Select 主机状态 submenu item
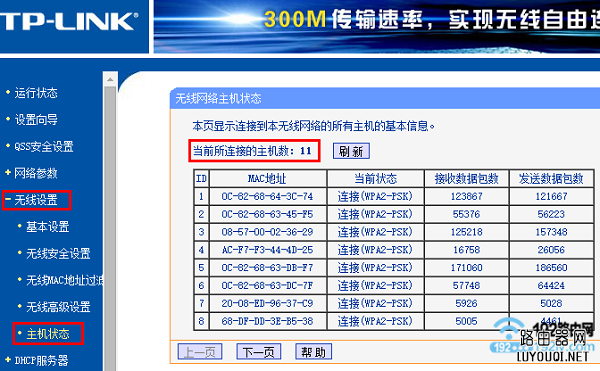Image resolution: width=600 pixels, height=371 pixels. tap(47, 334)
